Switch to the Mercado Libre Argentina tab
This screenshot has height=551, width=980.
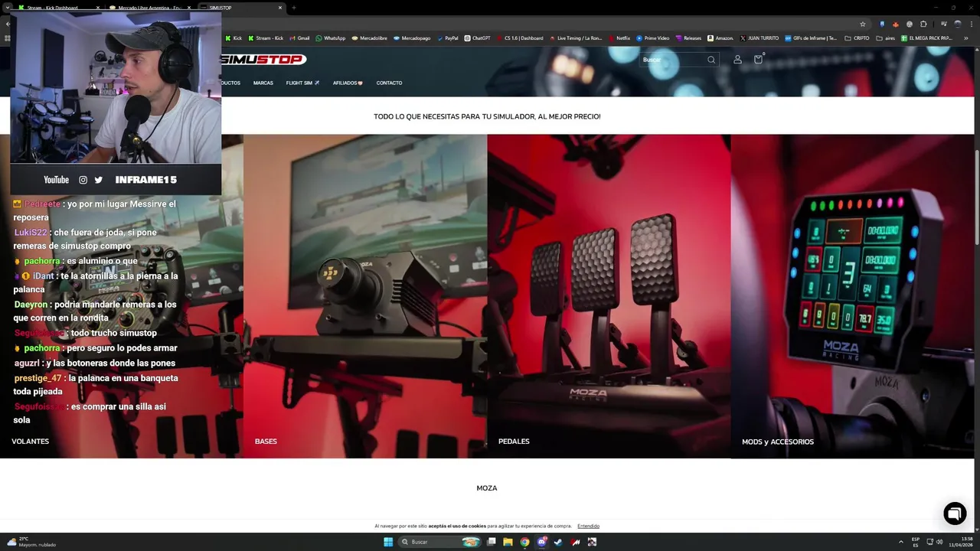coord(150,8)
